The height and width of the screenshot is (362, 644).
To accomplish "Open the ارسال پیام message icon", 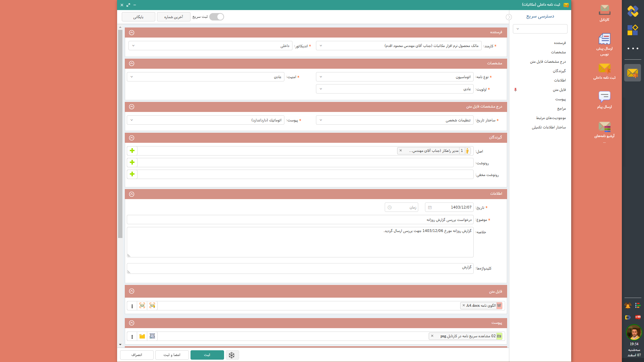I will click(604, 97).
